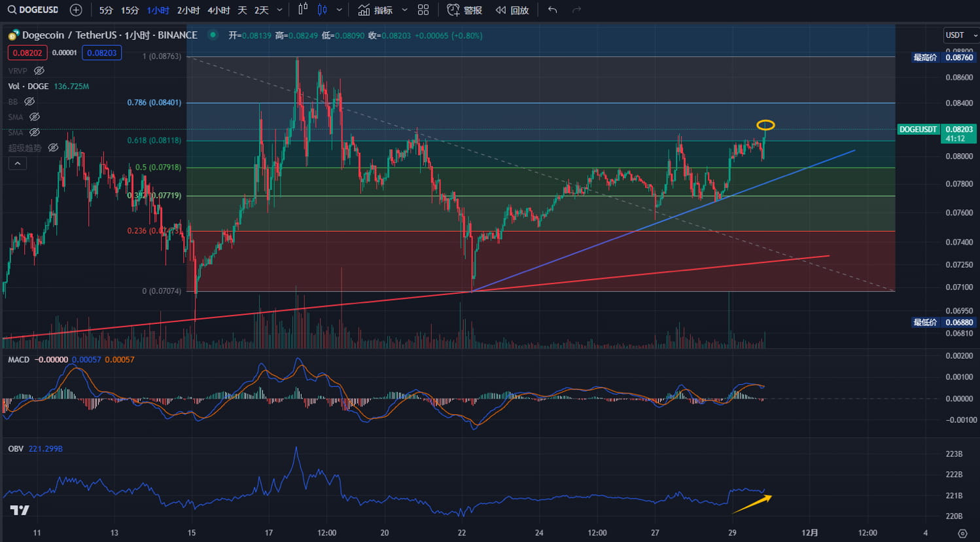Add a comparison symbol with the plus icon
980x542 pixels.
(x=76, y=10)
